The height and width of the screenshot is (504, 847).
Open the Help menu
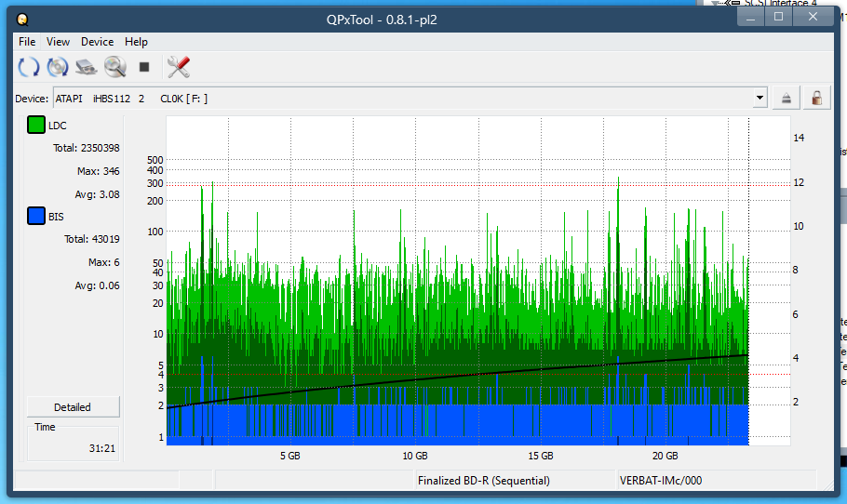point(136,42)
